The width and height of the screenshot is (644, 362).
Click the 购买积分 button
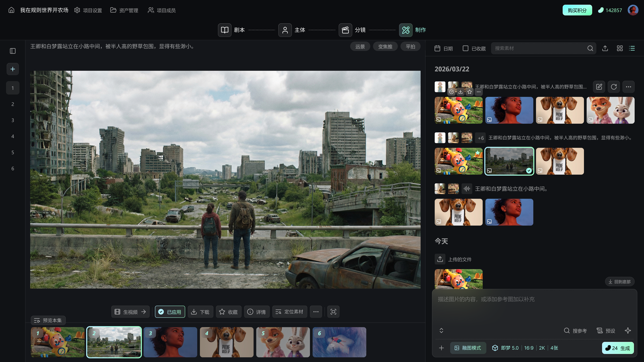tap(577, 10)
